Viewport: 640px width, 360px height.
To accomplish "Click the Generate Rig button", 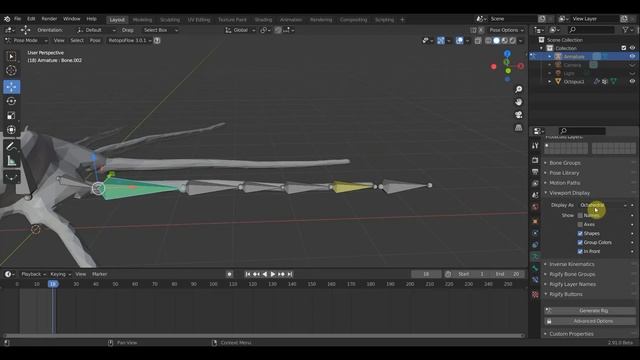I will click(590, 311).
